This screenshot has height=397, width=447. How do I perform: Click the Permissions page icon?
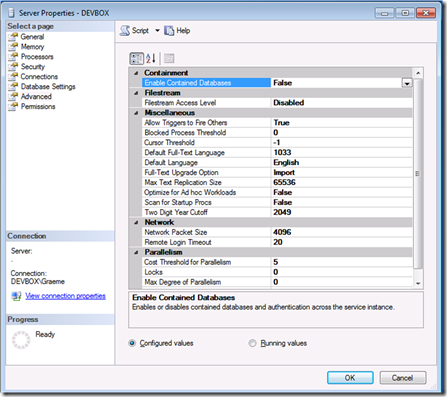point(13,107)
